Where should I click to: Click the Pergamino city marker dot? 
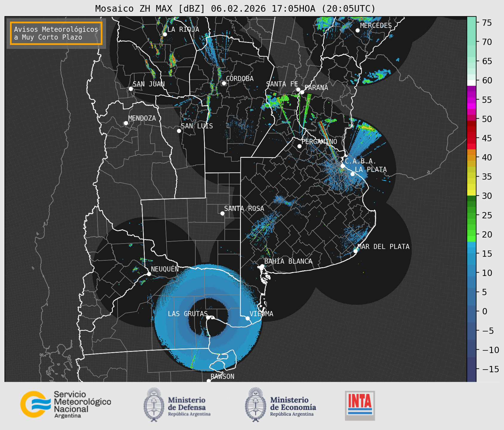pos(299,146)
